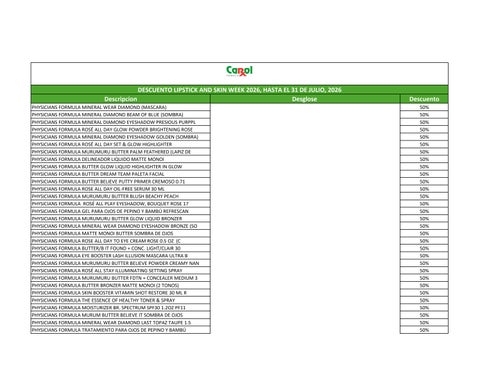
Task: Select the Descripcion column header
Action: pos(121,99)
